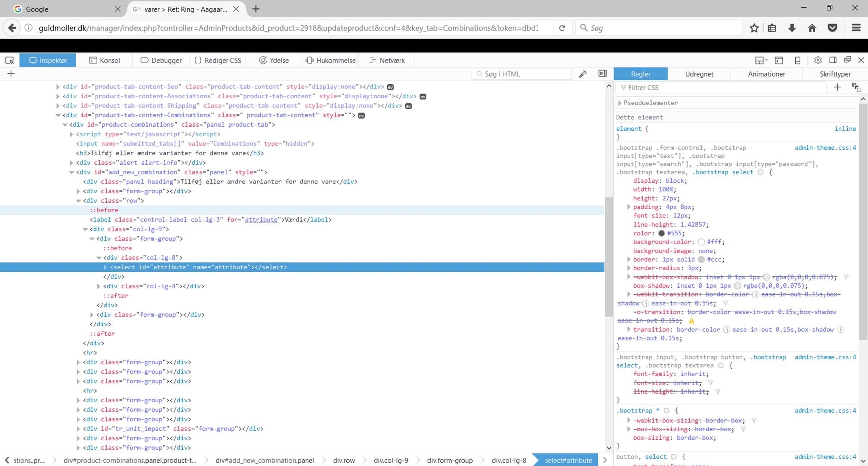
Task: Switch to Animationer sidebar tab
Action: coord(766,74)
